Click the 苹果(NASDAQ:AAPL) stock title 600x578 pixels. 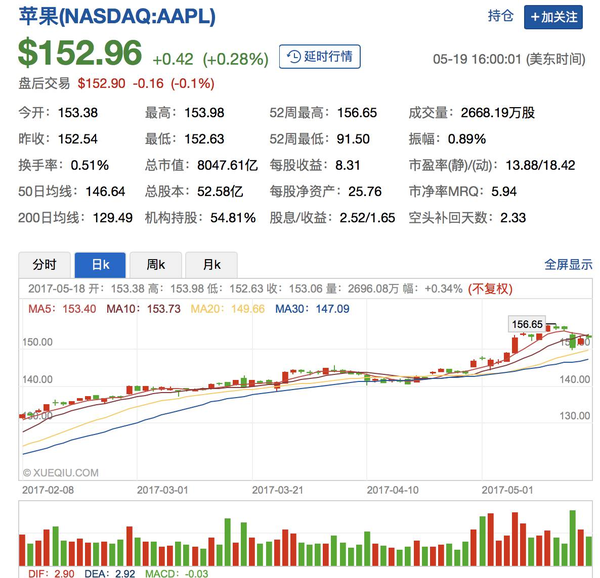tap(117, 17)
